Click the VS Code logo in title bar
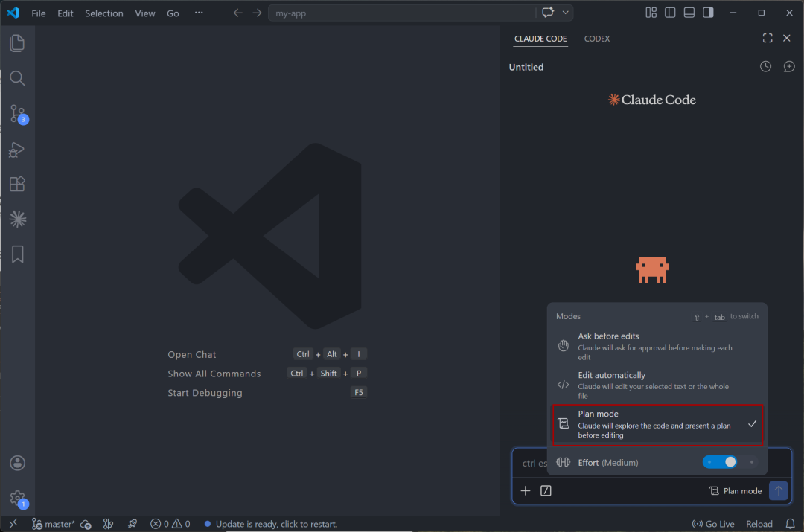The image size is (804, 532). [13, 13]
